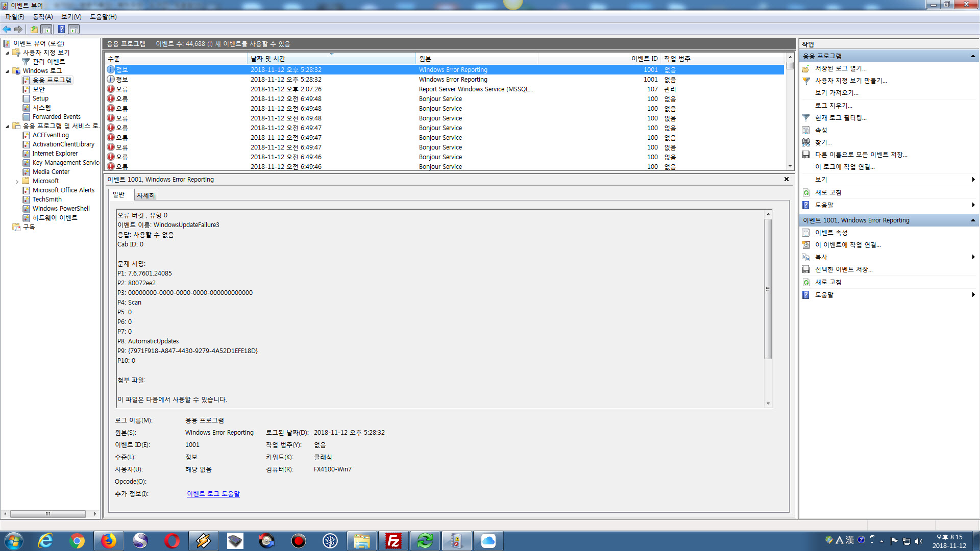The height and width of the screenshot is (551, 980).
Task: Click 새로 고침 under 응용 프로그램 actions
Action: [x=828, y=192]
